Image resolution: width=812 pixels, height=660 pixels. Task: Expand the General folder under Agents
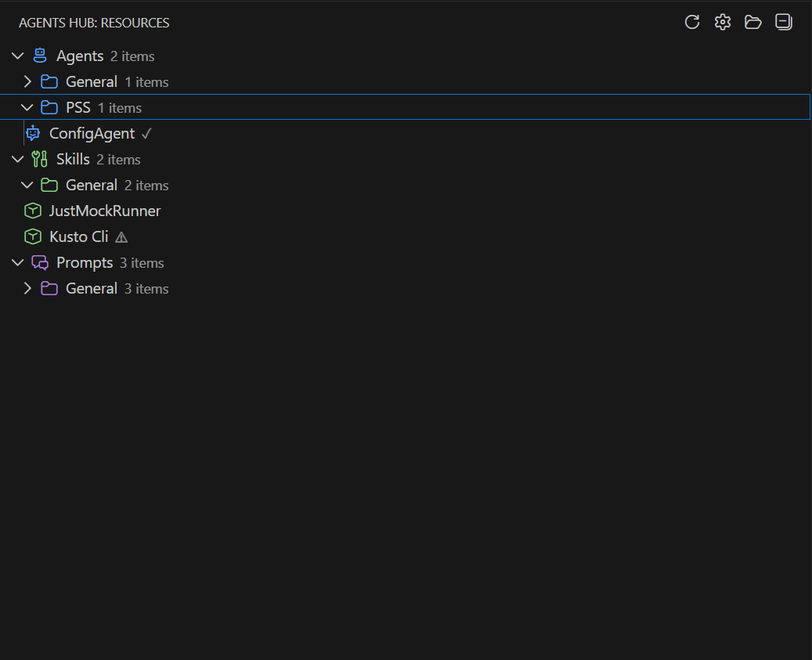pyautogui.click(x=27, y=81)
